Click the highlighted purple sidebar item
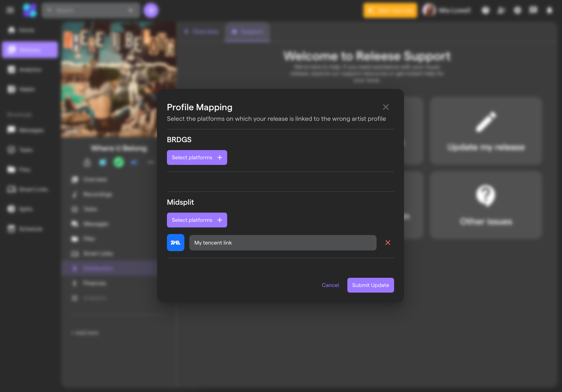Viewport: 562px width, 392px height. point(30,50)
